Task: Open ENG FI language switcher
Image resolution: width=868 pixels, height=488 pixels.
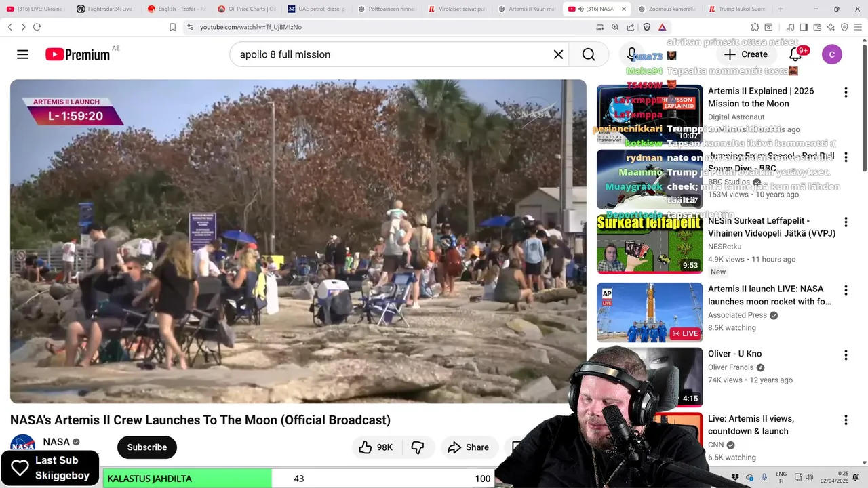Action: click(x=781, y=477)
